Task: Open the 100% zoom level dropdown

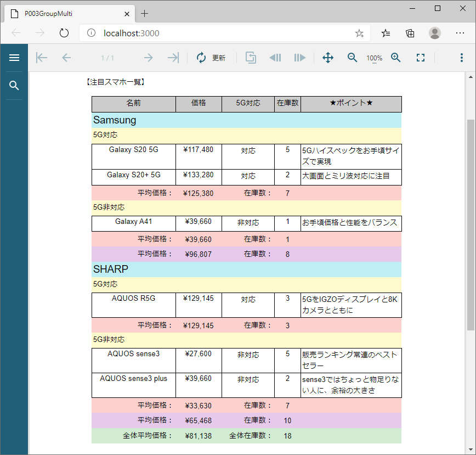Action: click(375, 58)
